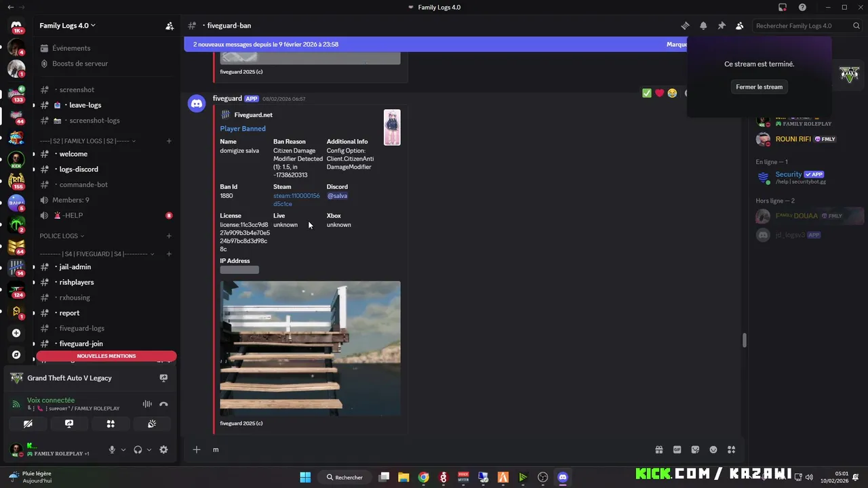Collapse the S4 FIVEGUARD category
The height and width of the screenshot is (488, 868).
[x=96, y=254]
